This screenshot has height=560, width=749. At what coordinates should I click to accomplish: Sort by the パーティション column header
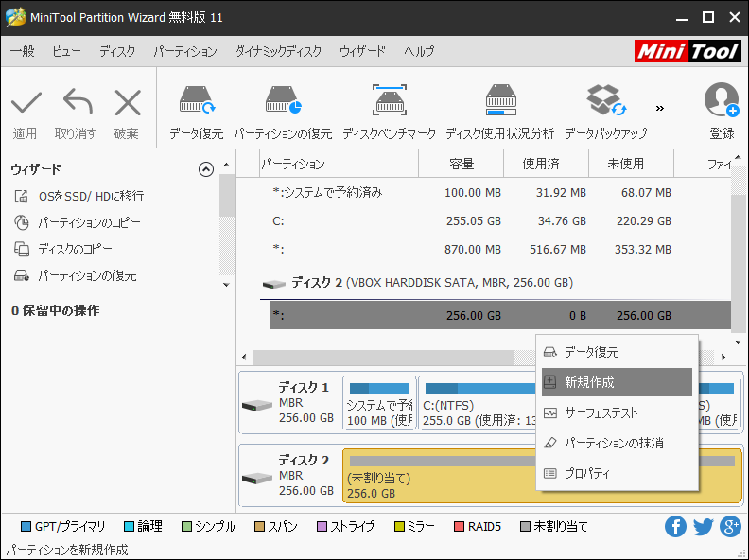tap(340, 164)
